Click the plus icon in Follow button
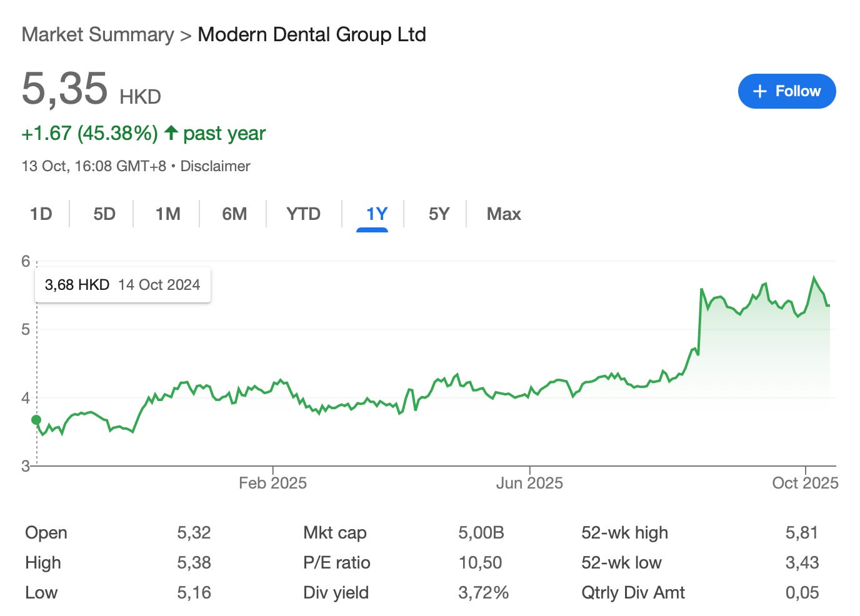 pos(759,91)
